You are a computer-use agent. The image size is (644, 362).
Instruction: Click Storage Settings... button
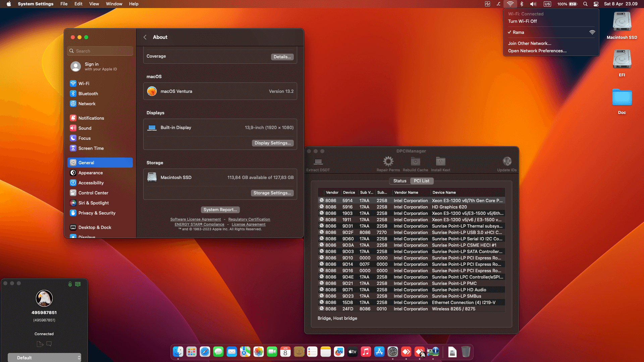click(272, 193)
